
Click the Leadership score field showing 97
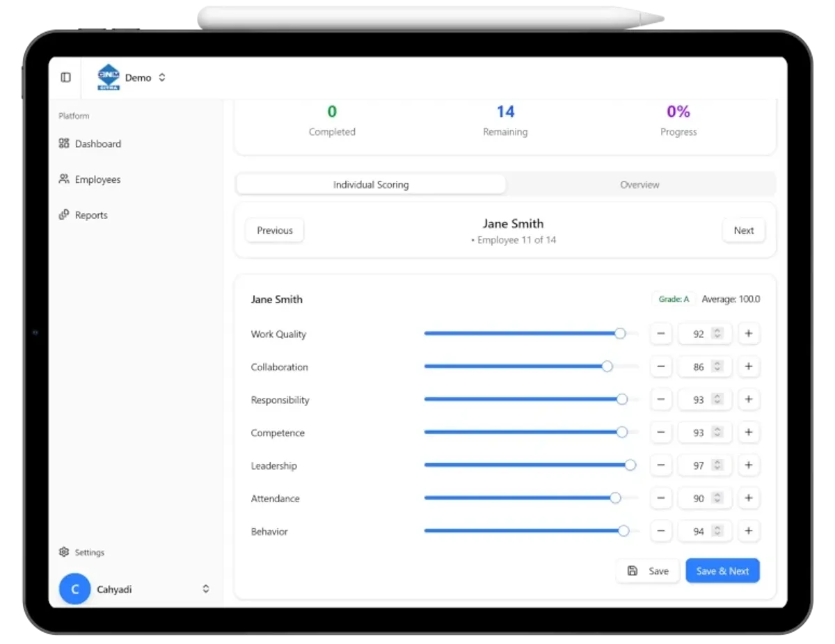tap(705, 465)
